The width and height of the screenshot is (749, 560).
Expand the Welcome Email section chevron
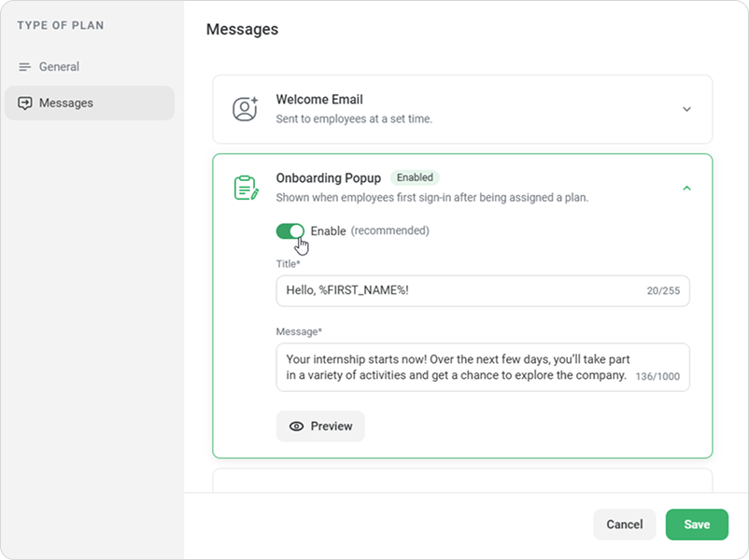click(686, 109)
